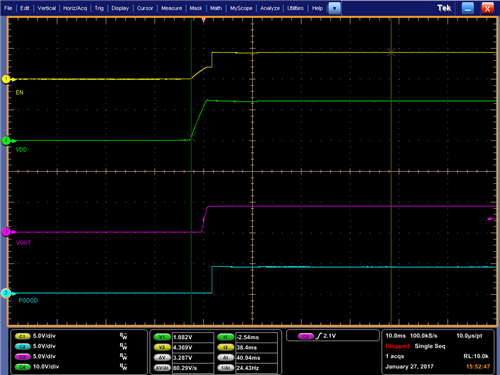Click the Single Seq acquisition label
This screenshot has width=500, height=375.
pyautogui.click(x=430, y=346)
